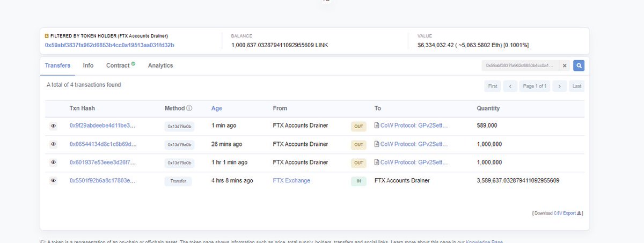Click the previous page chevron arrow

pyautogui.click(x=510, y=86)
